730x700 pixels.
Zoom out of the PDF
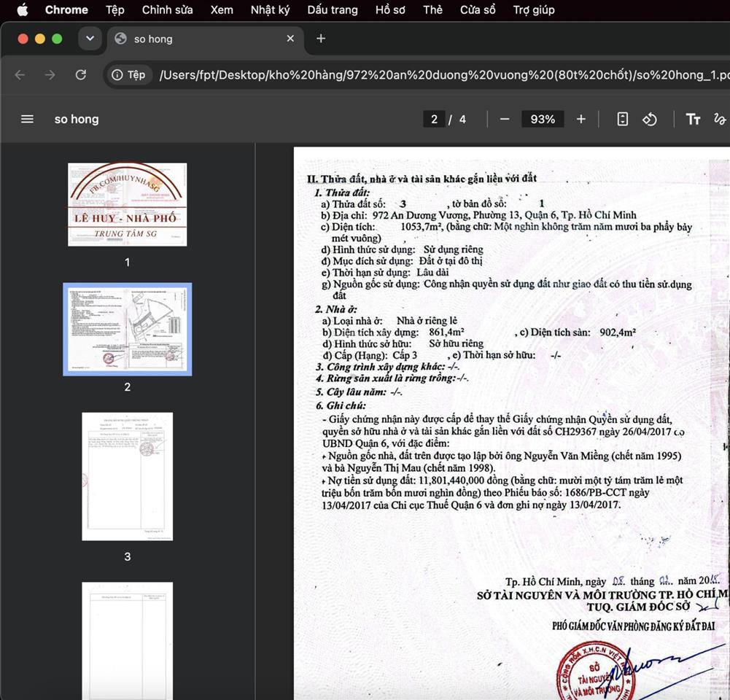pos(505,119)
